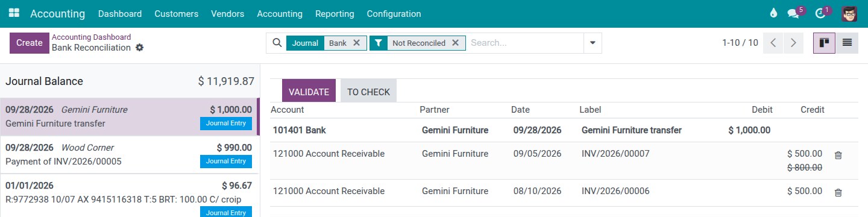
Task: Click the INV/2026/00006 label
Action: [x=615, y=191]
